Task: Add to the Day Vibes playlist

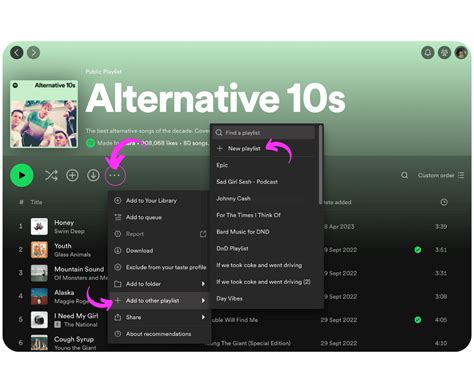Action: [x=265, y=298]
